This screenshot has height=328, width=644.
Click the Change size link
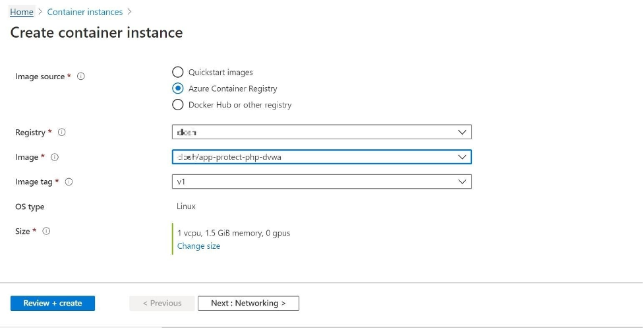(x=198, y=246)
